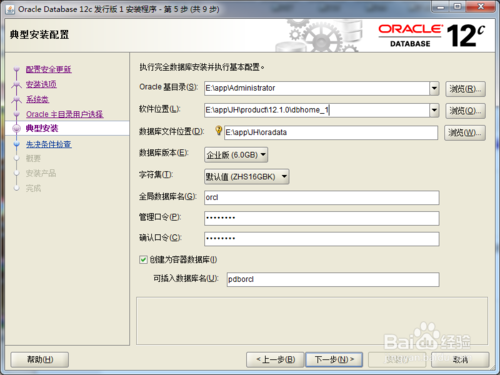
Task: Click the 取消 cancel button
Action: [460, 360]
